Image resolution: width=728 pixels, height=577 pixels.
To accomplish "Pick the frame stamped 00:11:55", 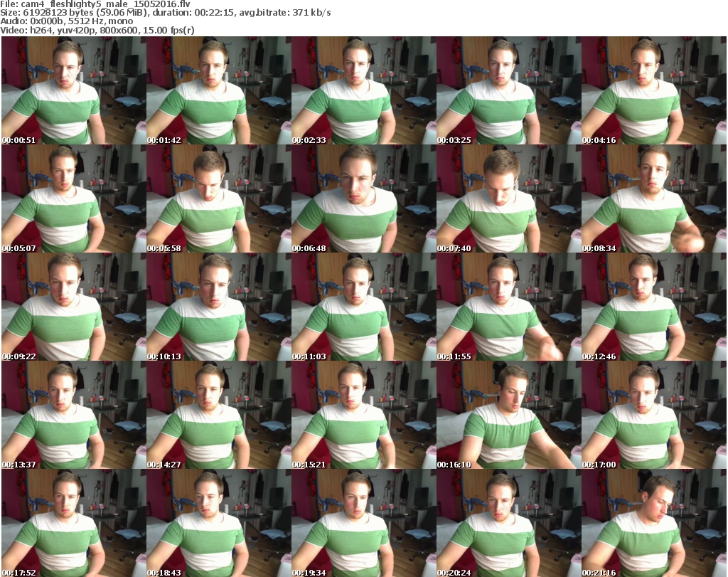I will [x=509, y=307].
